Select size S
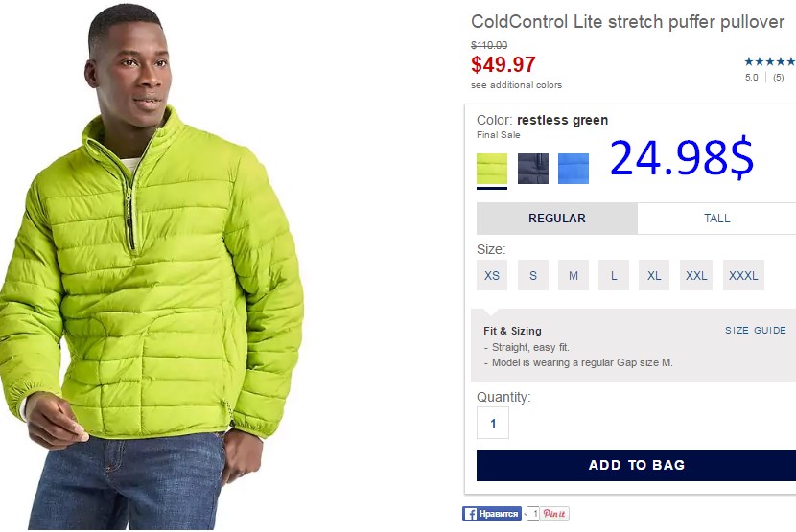 click(532, 275)
